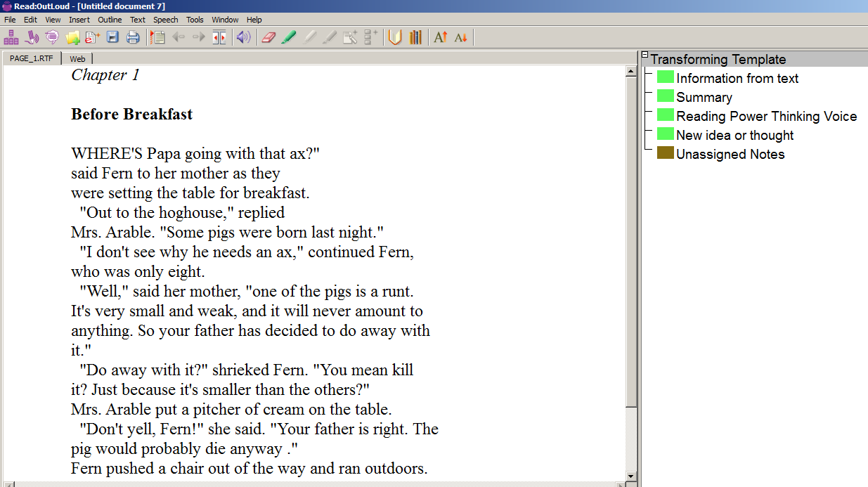Viewport: 868px width, 487px height.
Task: Click the brown swatch beside Unassigned Notes
Action: pyautogui.click(x=666, y=153)
